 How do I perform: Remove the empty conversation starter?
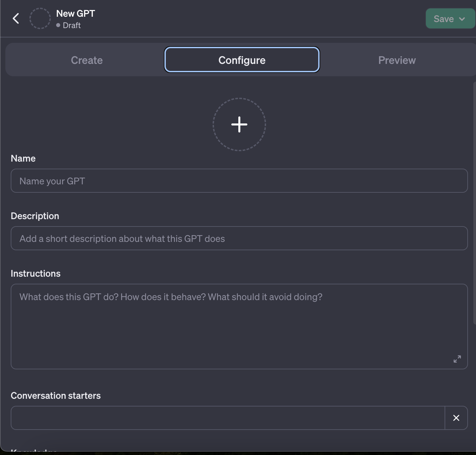tap(456, 418)
